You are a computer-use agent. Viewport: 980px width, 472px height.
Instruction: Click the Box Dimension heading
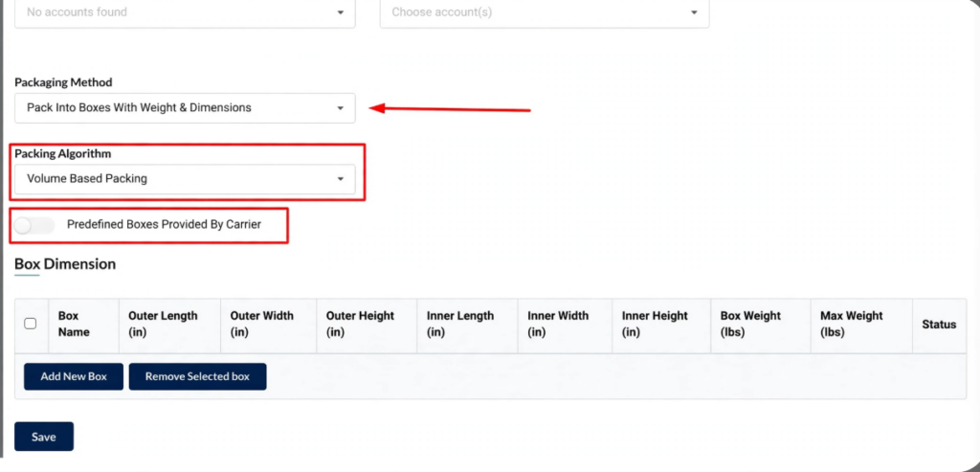(65, 264)
